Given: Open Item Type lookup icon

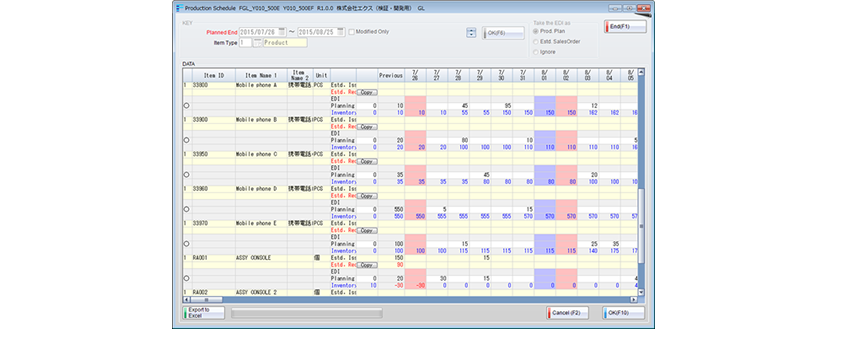Looking at the screenshot, I should 258,42.
